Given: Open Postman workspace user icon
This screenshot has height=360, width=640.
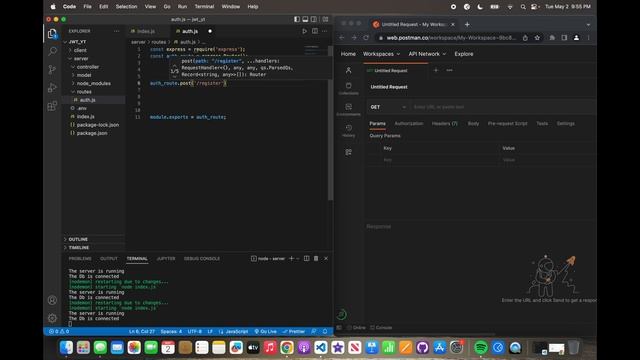Looking at the screenshot, I should tap(349, 70).
